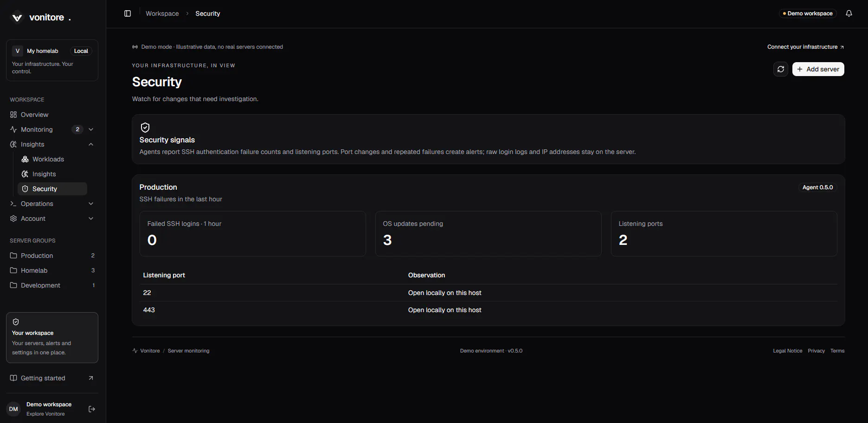Image resolution: width=868 pixels, height=423 pixels.
Task: Click the Vonitore logo icon
Action: (x=17, y=18)
